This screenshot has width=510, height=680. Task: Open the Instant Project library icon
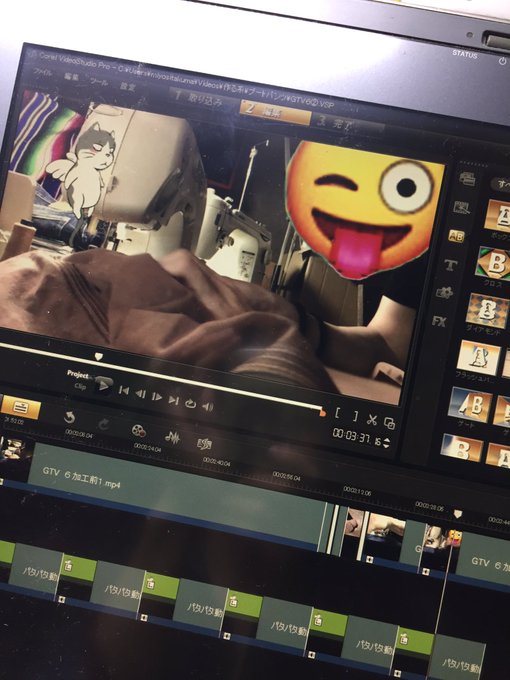462,208
